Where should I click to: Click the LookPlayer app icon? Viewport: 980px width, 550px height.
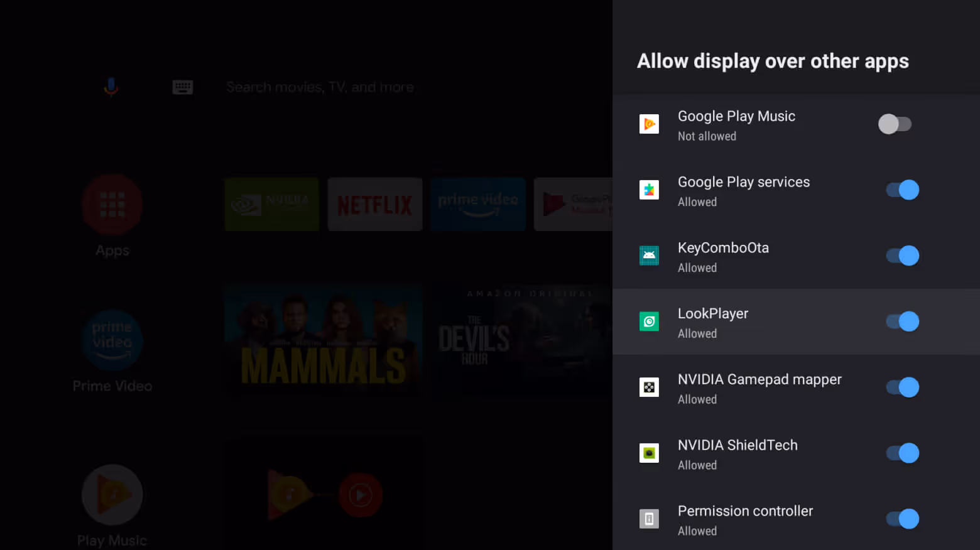tap(649, 321)
